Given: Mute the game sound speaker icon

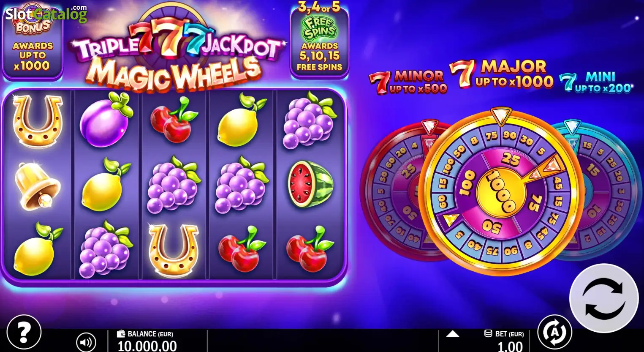Looking at the screenshot, I should (x=86, y=342).
